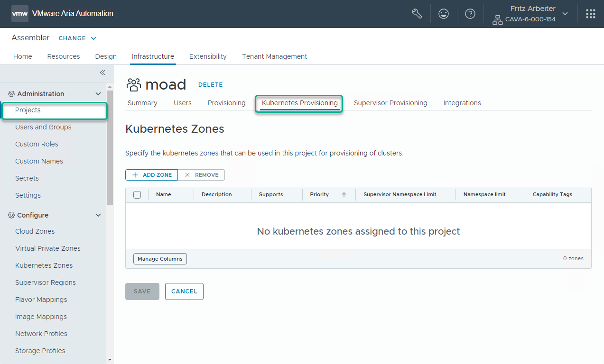Open Custom Names

(x=39, y=161)
